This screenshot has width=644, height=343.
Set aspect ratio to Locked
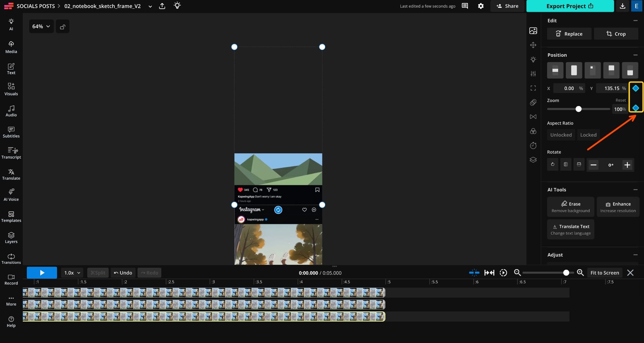pyautogui.click(x=588, y=135)
